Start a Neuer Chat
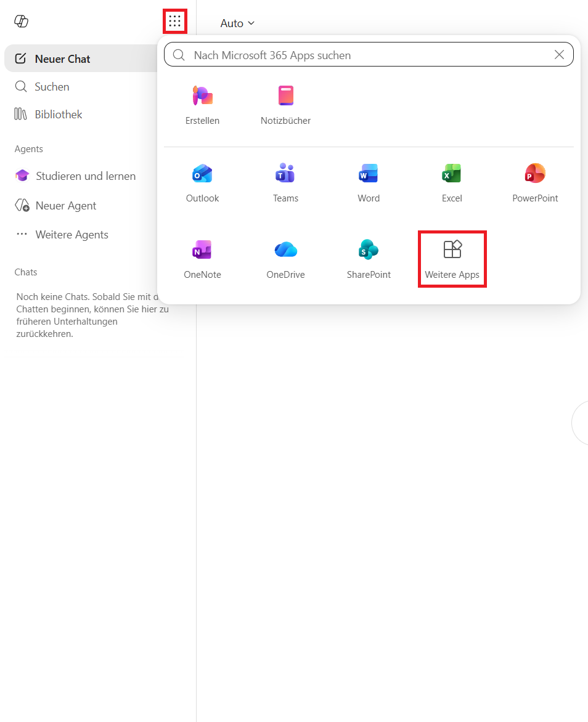 (81, 59)
